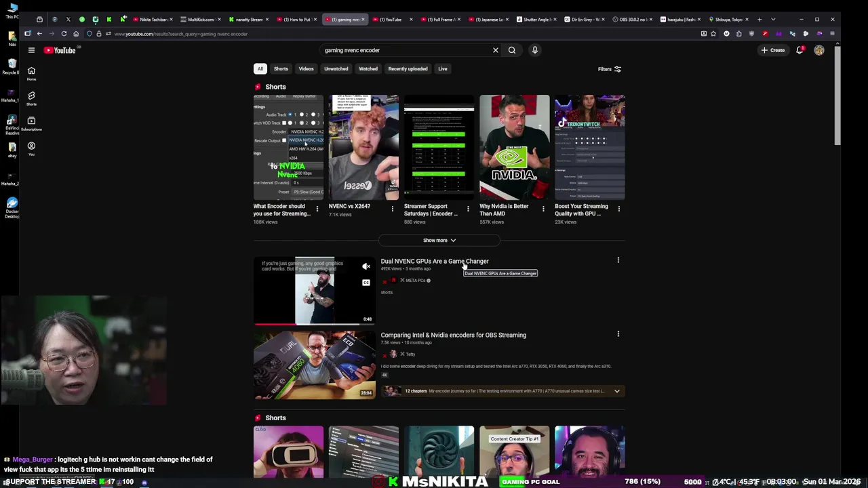Unmute the Dual NVENC preview video
Screen dimensions: 868x488
pos(366,266)
